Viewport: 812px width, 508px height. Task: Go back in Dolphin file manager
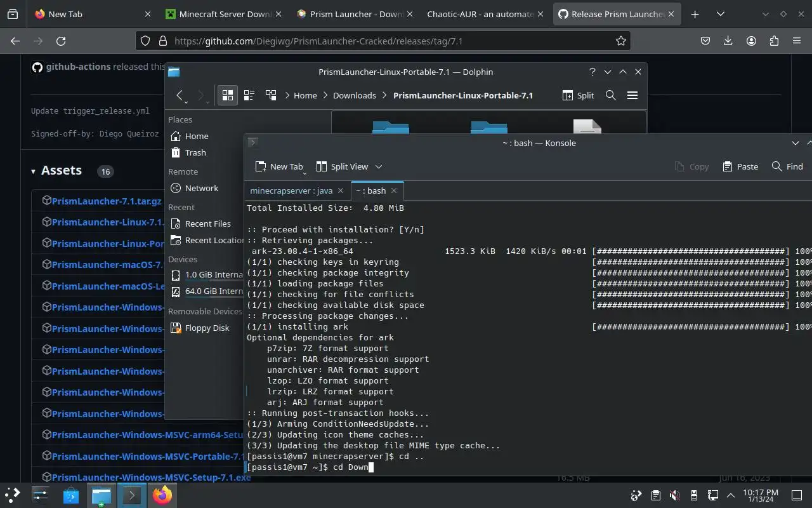click(x=180, y=95)
